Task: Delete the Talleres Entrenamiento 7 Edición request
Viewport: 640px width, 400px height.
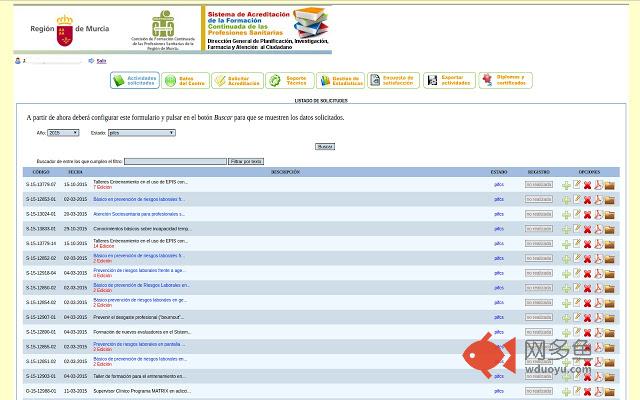Action: pyautogui.click(x=587, y=185)
